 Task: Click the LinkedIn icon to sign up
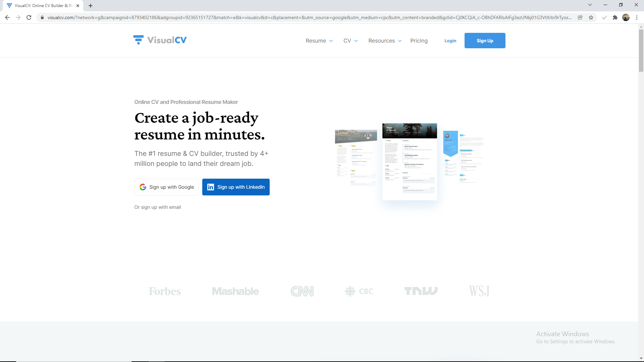point(211,186)
